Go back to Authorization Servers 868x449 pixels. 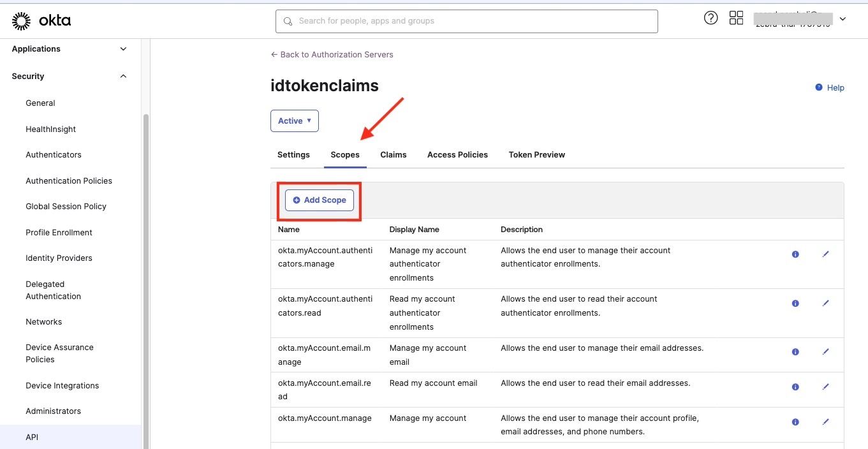point(332,54)
